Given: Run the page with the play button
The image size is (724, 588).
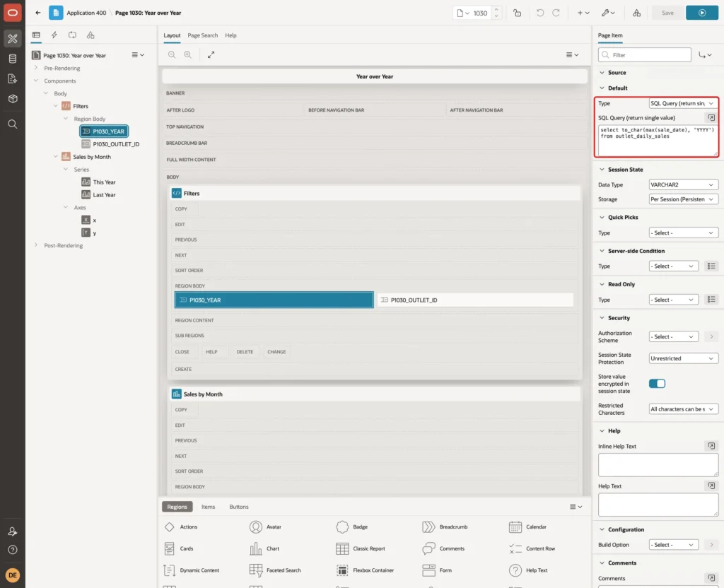Looking at the screenshot, I should (x=702, y=13).
